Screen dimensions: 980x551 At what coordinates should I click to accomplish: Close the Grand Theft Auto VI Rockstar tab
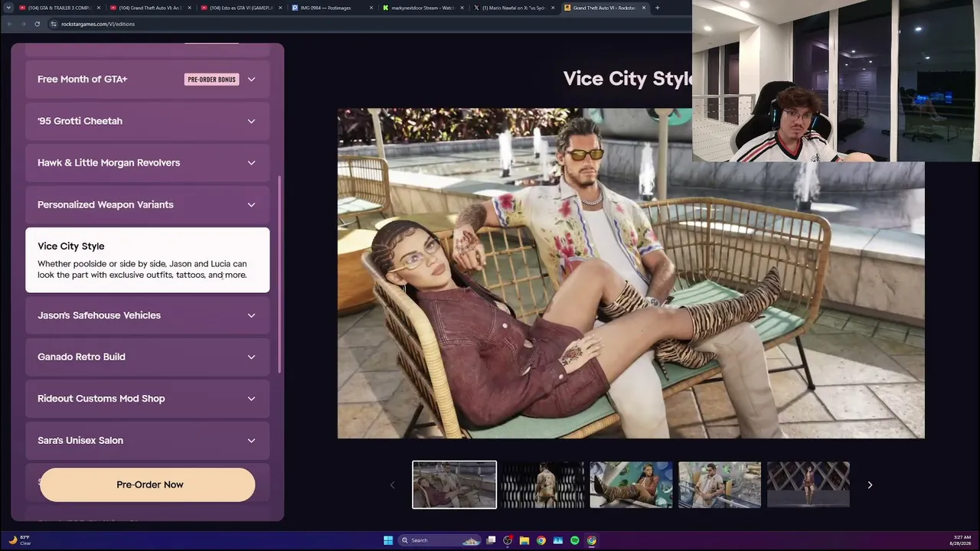coord(644,8)
